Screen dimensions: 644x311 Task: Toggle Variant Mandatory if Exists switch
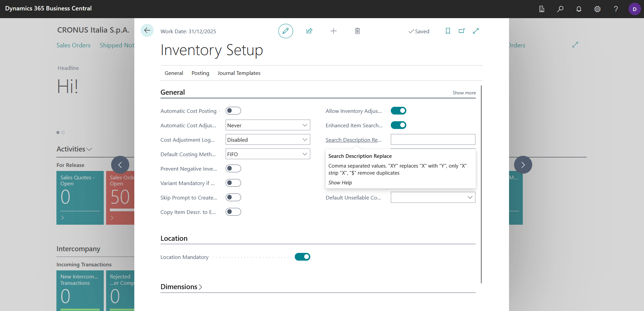tap(233, 183)
